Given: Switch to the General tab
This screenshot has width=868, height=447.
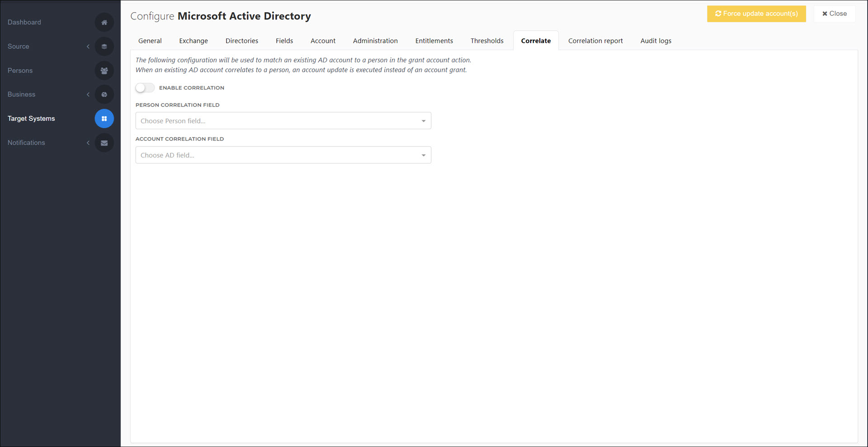Looking at the screenshot, I should (x=150, y=41).
